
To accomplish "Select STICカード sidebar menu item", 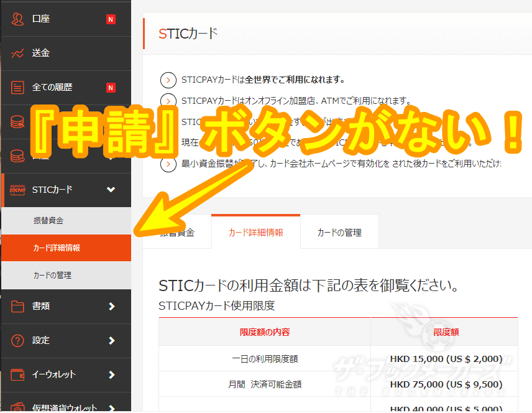I will point(66,190).
